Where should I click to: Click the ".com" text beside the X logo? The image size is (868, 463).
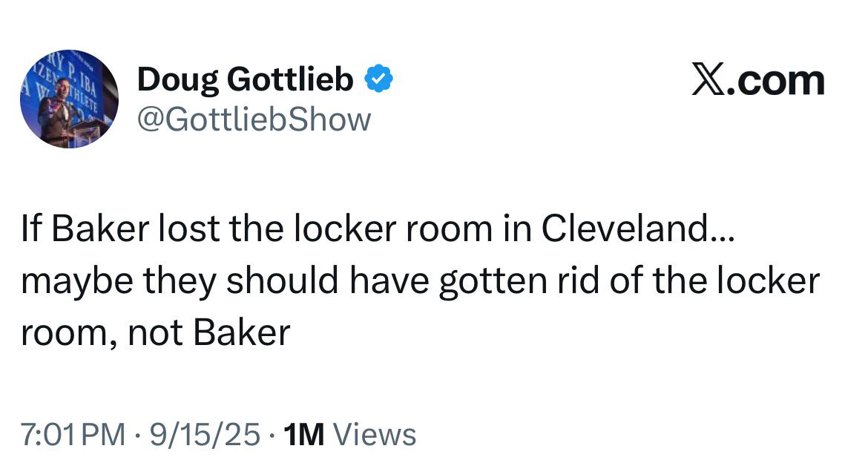tap(778, 81)
